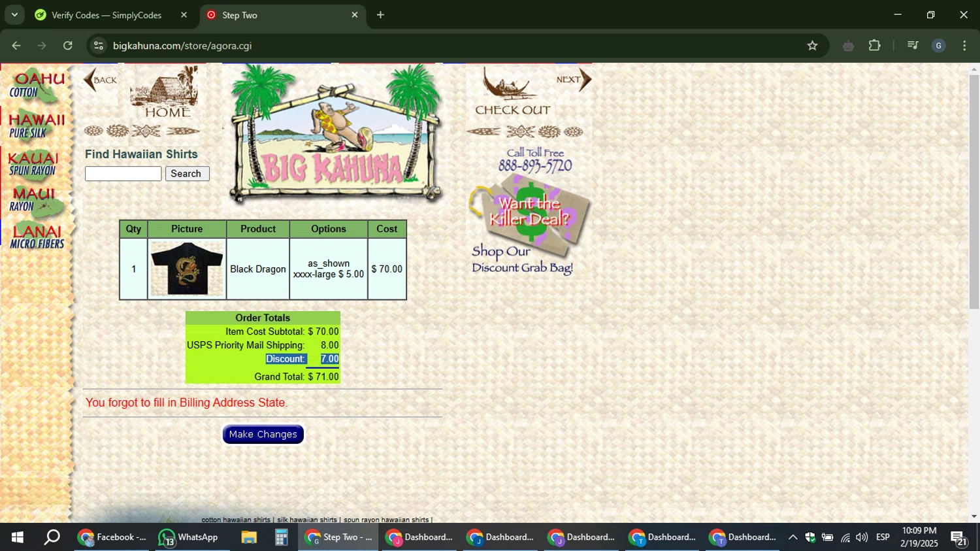Reload the current page

68,46
